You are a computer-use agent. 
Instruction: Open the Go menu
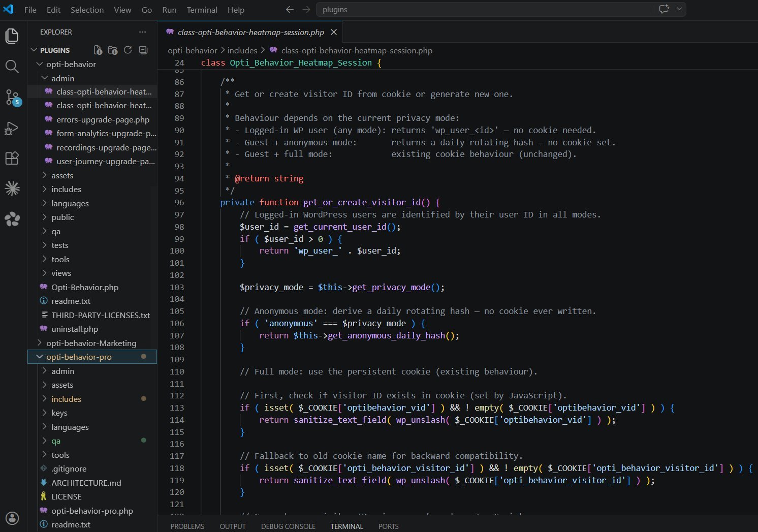pyautogui.click(x=147, y=10)
